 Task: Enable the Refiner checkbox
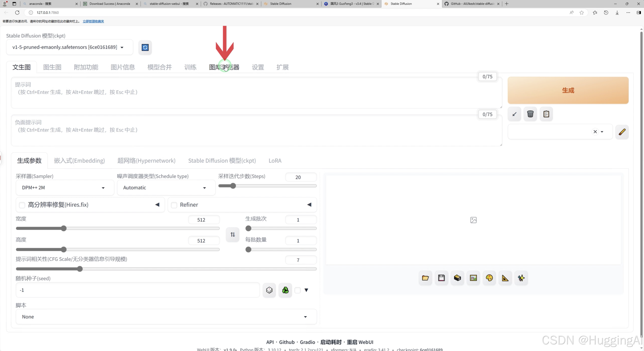pyautogui.click(x=174, y=205)
